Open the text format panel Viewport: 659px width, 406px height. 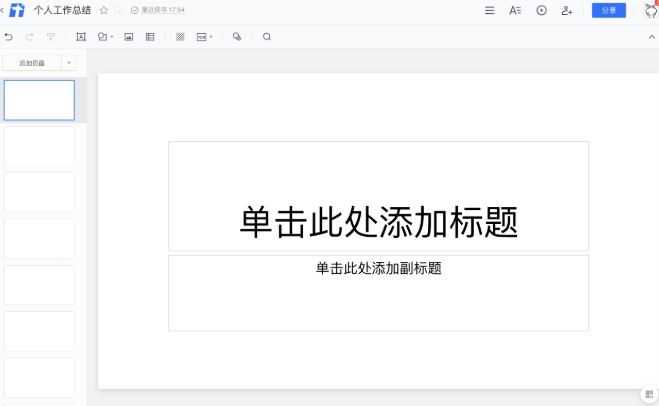pyautogui.click(x=515, y=11)
